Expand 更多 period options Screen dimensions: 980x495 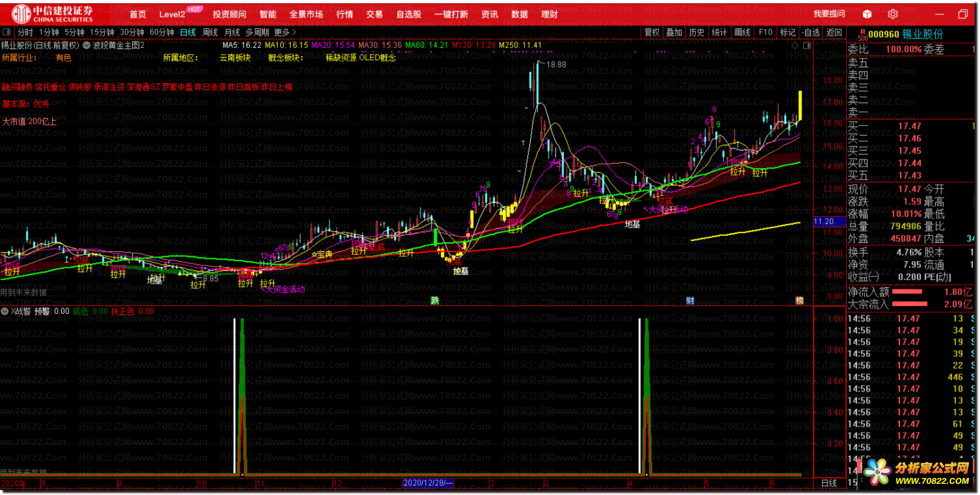(285, 32)
